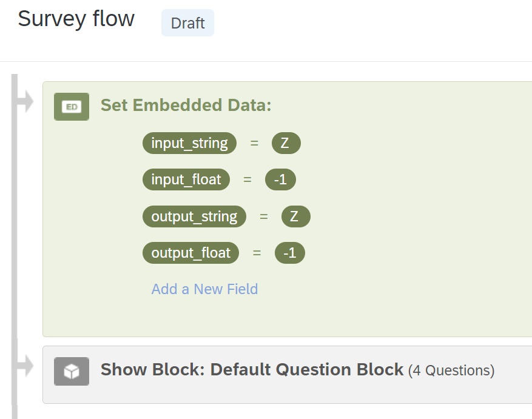Edit the output_float field name
Image resolution: width=532 pixels, height=419 pixels.
coord(190,253)
